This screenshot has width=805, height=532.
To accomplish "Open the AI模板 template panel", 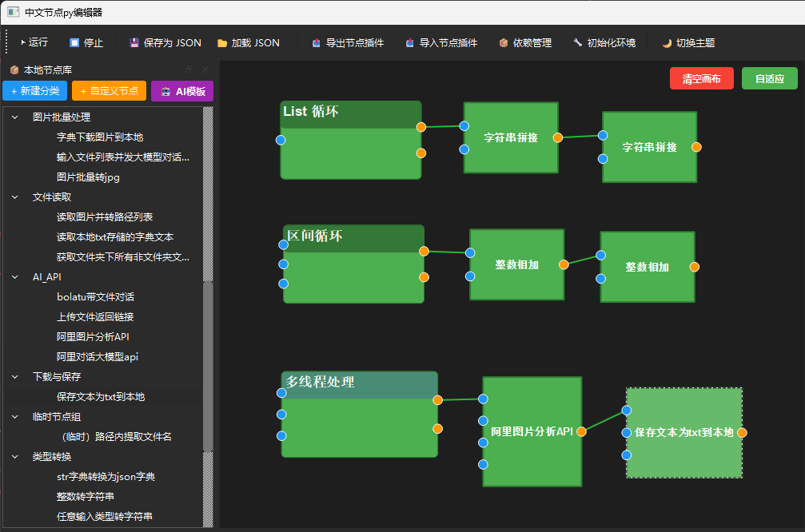I will [x=181, y=91].
